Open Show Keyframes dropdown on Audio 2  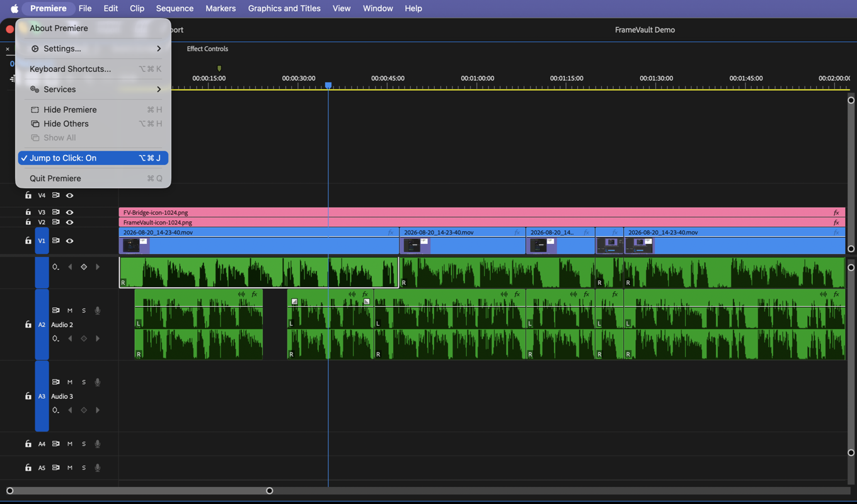click(x=56, y=339)
